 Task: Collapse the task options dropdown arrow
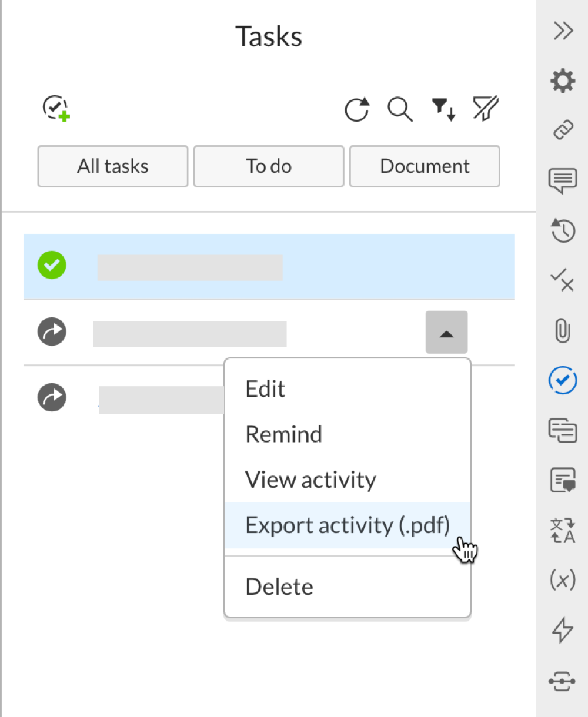[x=446, y=333]
